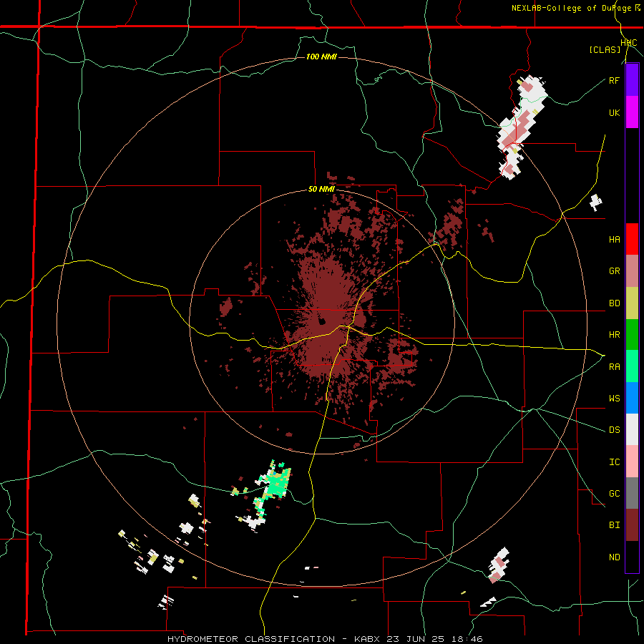Screen dimensions: 644x644
Task: Click the RF purple color swatch in legend
Action: coord(632,80)
